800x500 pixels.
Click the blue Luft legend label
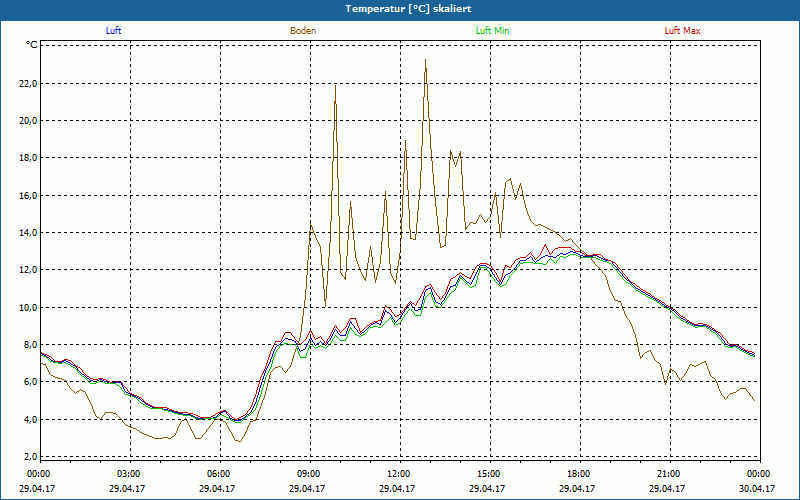point(113,31)
